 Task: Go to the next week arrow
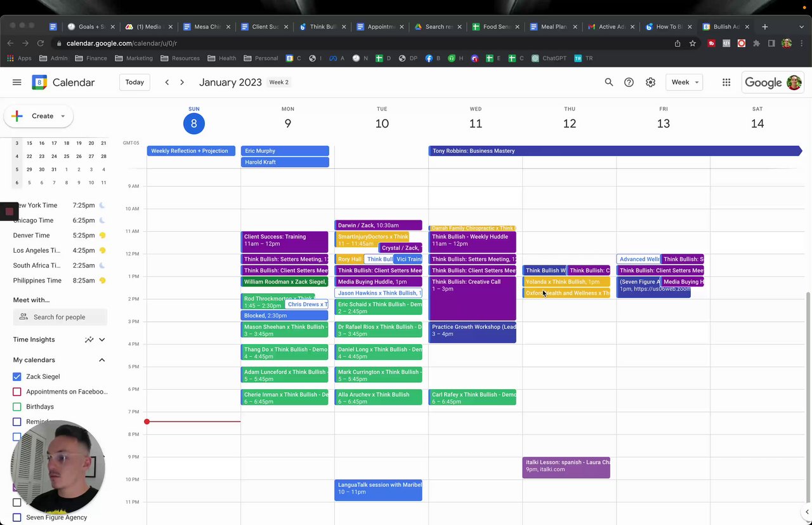pos(182,83)
